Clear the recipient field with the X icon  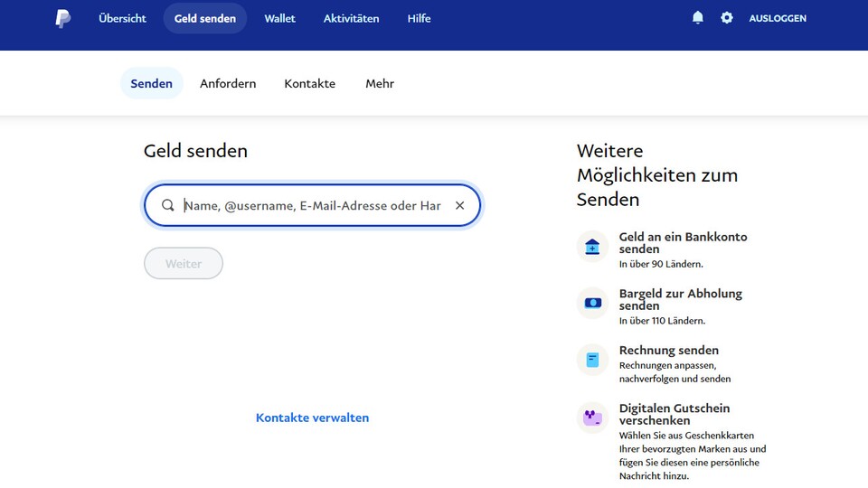coord(459,205)
